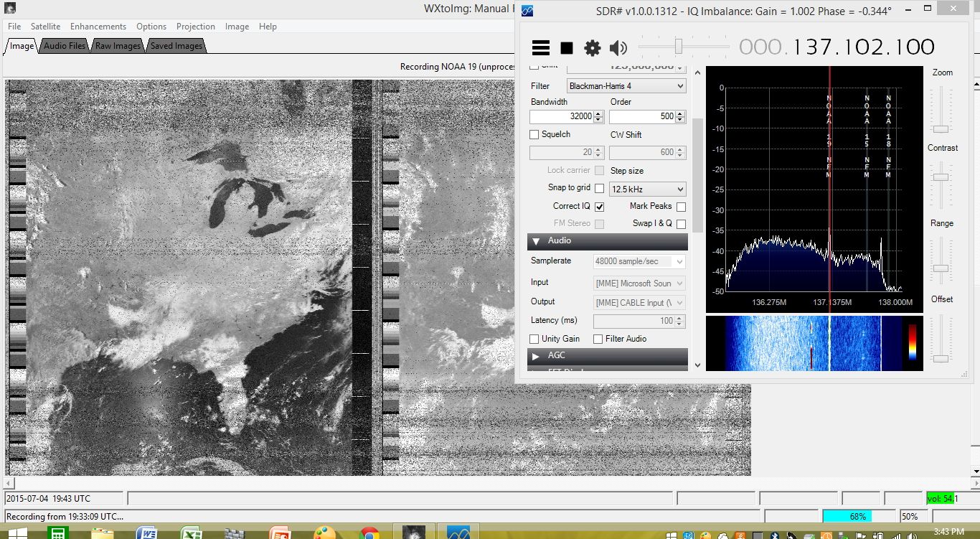Decrease Bandwidth with its down stepper arrow
Screen dimensions: 980x539
(x=598, y=119)
